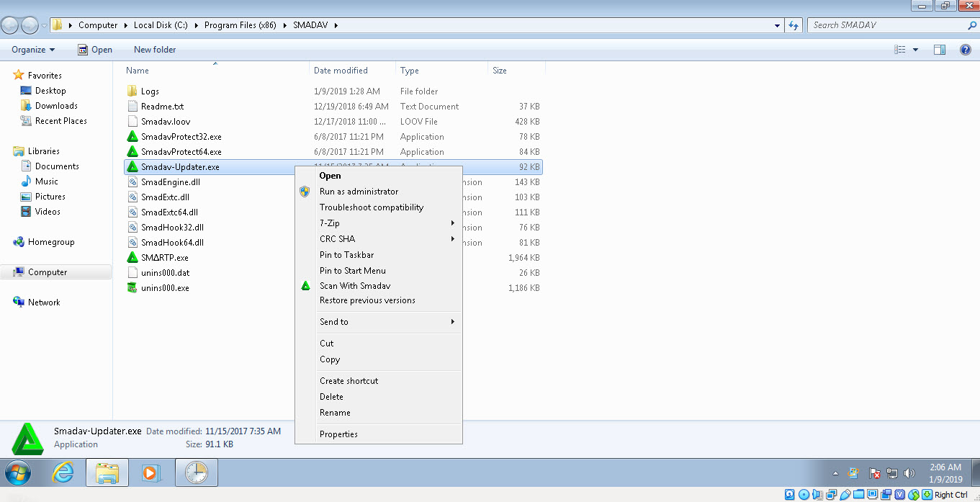Click the Open toolbar button
Image resolution: width=980 pixels, height=502 pixels.
point(94,50)
